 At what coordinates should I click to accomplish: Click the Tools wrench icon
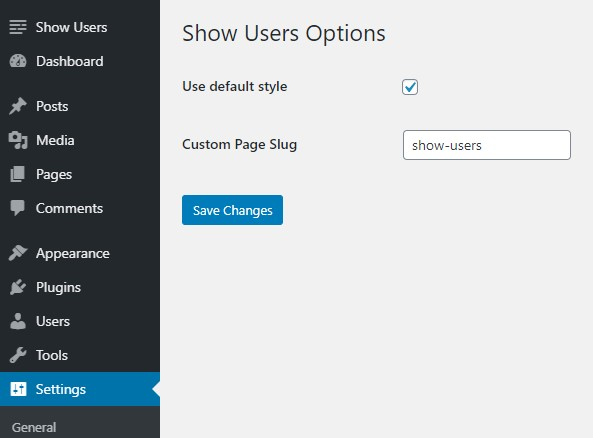pos(18,355)
